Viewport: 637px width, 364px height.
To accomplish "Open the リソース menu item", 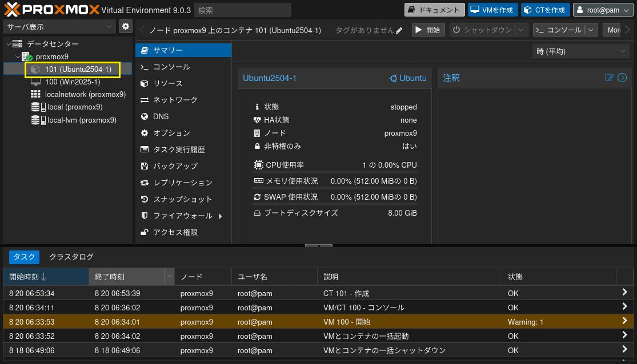I will tap(183, 83).
